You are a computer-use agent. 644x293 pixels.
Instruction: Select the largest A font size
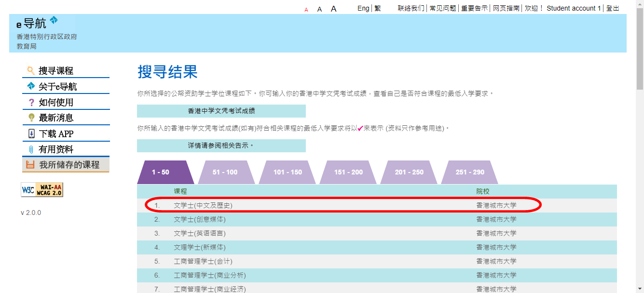point(333,9)
